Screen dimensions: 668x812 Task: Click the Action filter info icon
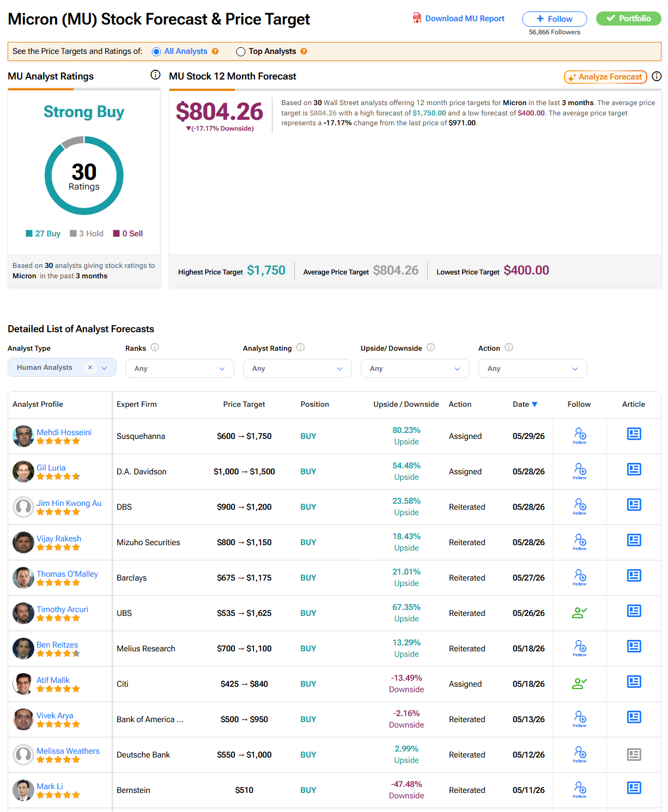(509, 347)
